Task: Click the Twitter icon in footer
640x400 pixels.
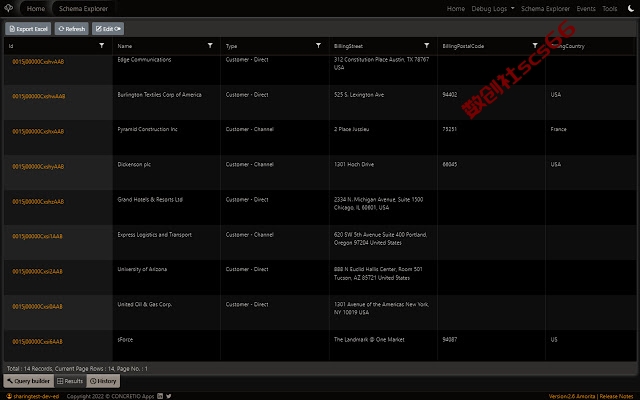Action: pyautogui.click(x=169, y=396)
